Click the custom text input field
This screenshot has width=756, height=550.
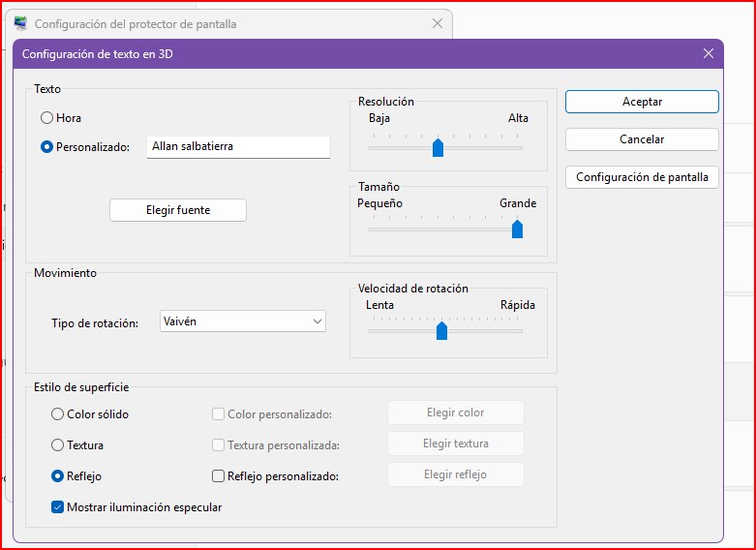(238, 147)
